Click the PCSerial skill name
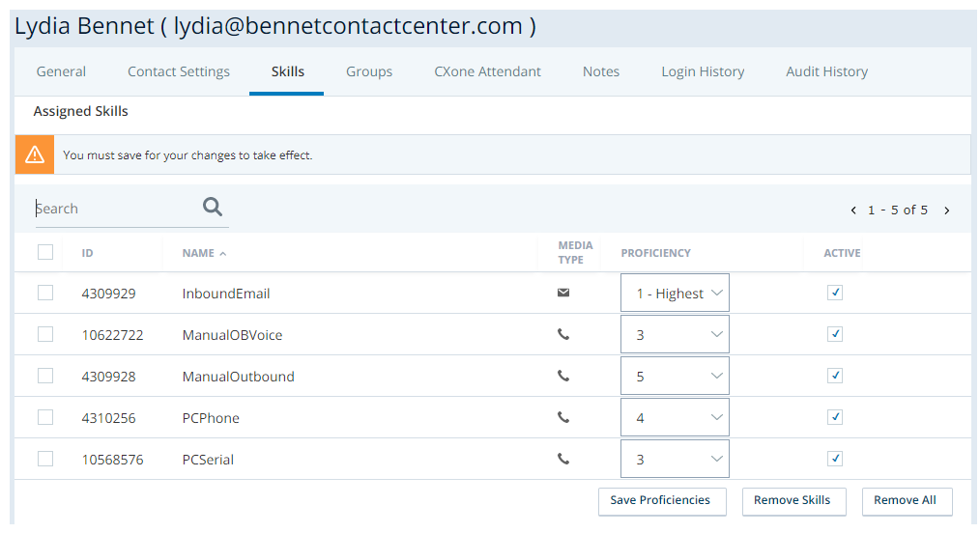This screenshot has width=980, height=533. (208, 460)
